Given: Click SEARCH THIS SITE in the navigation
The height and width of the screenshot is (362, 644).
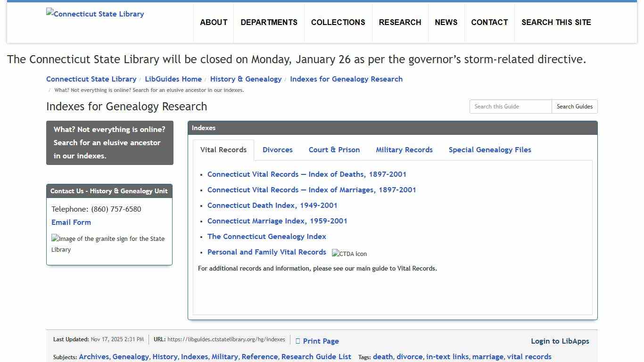Looking at the screenshot, I should pyautogui.click(x=556, y=22).
